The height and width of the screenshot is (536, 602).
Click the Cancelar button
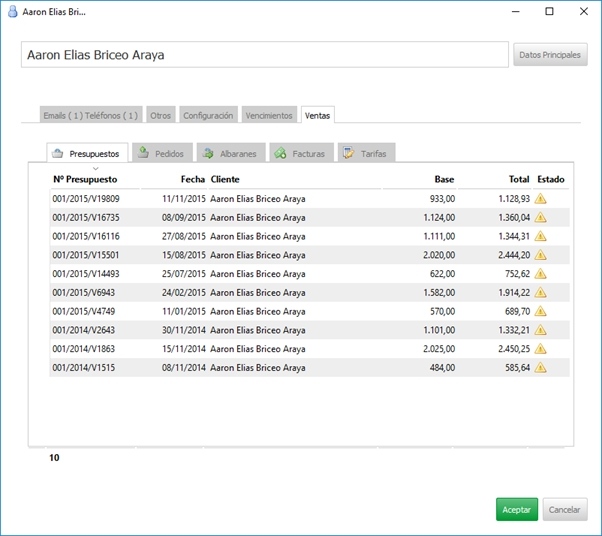pos(564,510)
